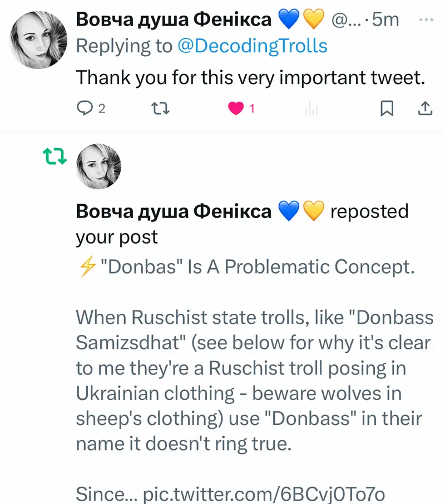Viewport: 445px width, 504px height.
Task: Repost the 'Thank you' reply tweet
Action: coord(161,108)
